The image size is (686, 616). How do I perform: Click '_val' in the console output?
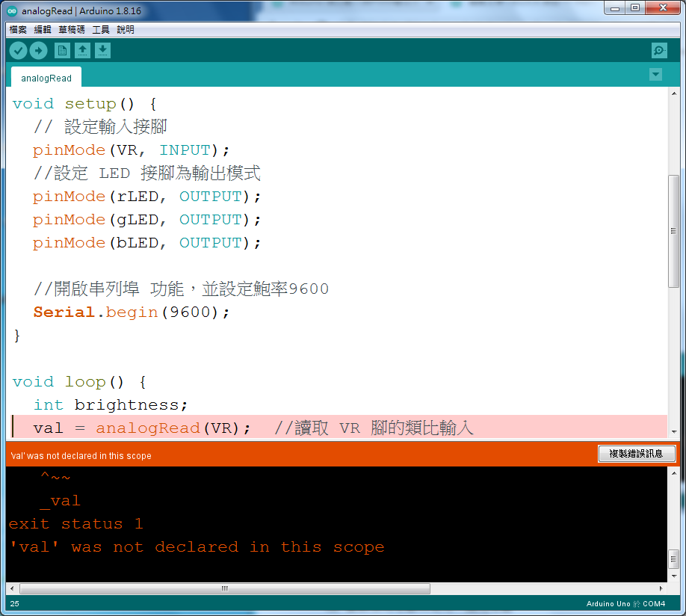[x=61, y=500]
